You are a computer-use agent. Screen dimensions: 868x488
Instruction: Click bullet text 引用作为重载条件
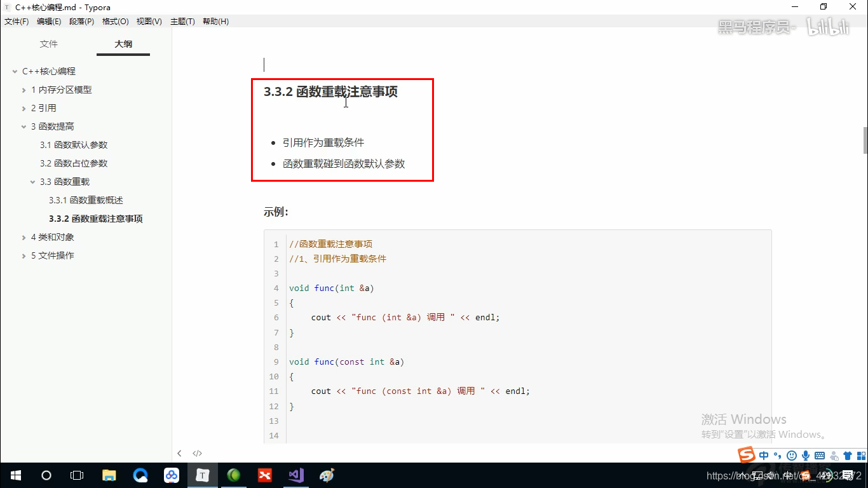point(323,142)
